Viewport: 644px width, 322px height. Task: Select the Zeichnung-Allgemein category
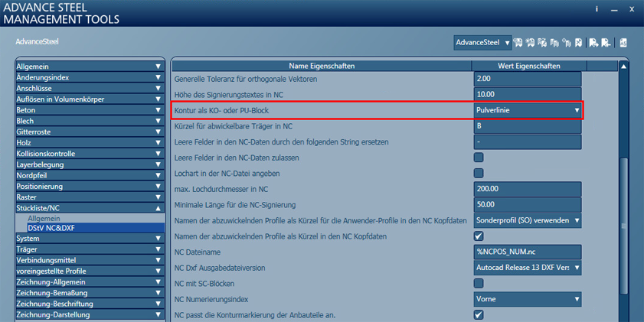coord(90,282)
